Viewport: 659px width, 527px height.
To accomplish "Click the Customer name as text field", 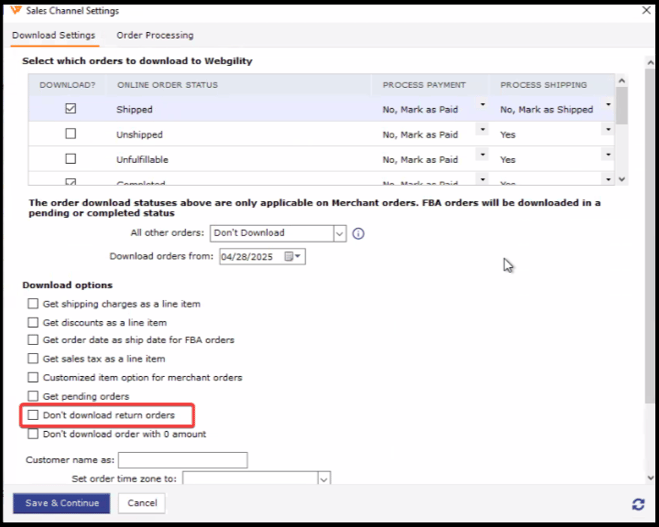I will pyautogui.click(x=182, y=461).
